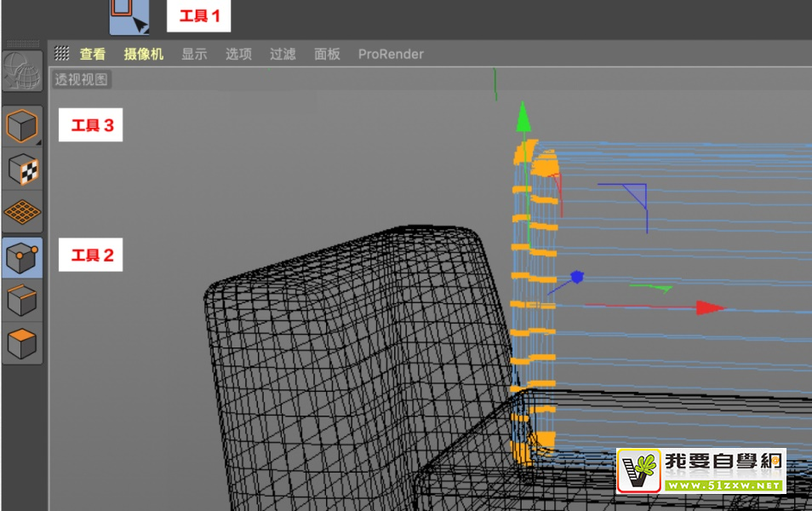Click the 面板 menu item
812x511 pixels.
327,54
